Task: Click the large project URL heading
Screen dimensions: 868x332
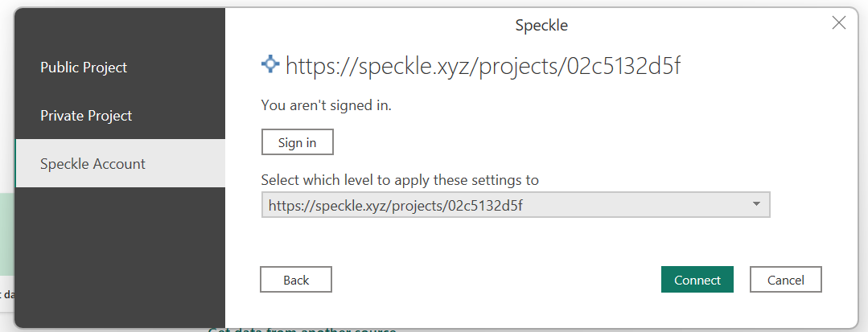Action: 483,66
